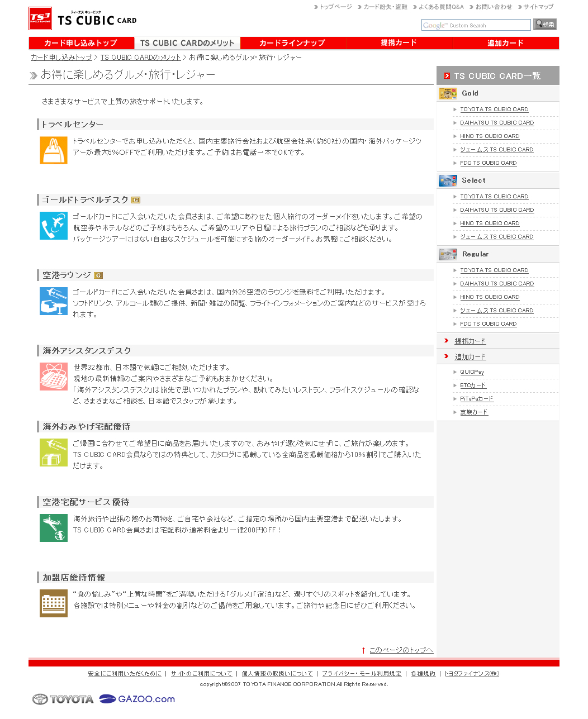Click the orange Travel Center bag icon
The image size is (588, 719).
tap(54, 150)
